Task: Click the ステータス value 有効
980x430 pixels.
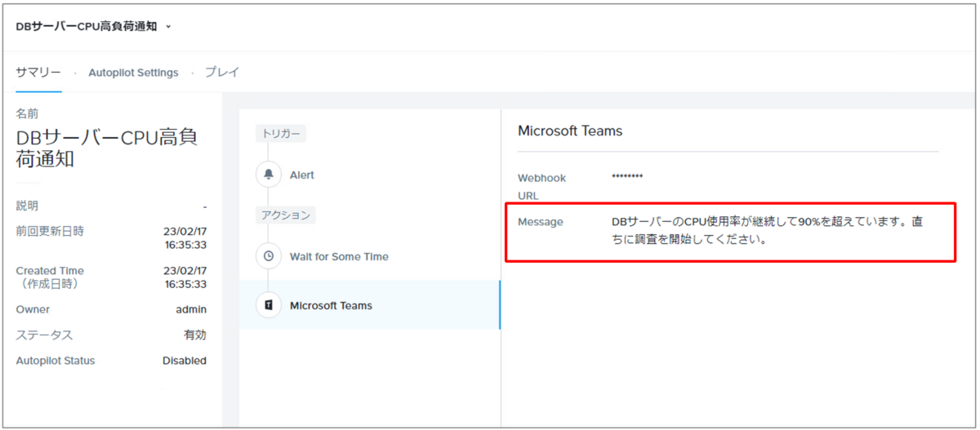Action: pyautogui.click(x=195, y=335)
